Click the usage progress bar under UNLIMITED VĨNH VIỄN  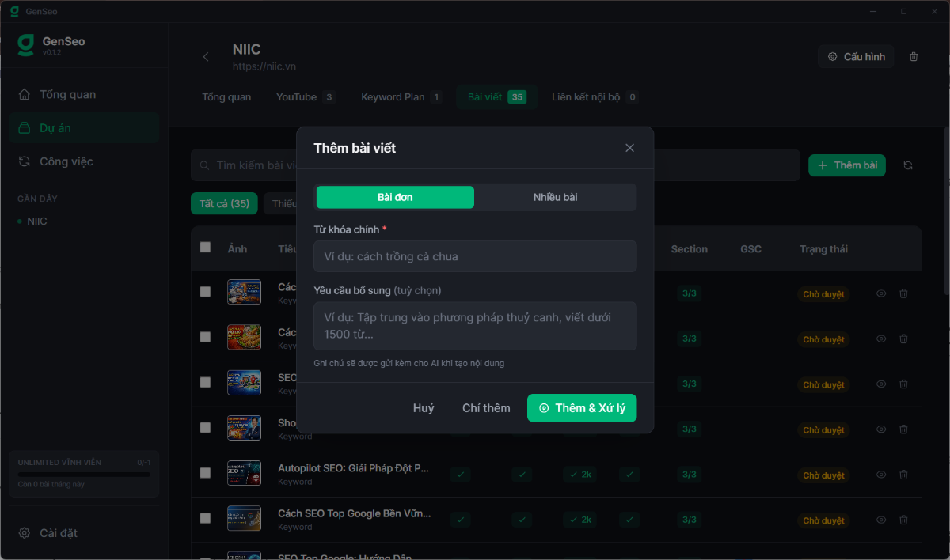coord(83,475)
